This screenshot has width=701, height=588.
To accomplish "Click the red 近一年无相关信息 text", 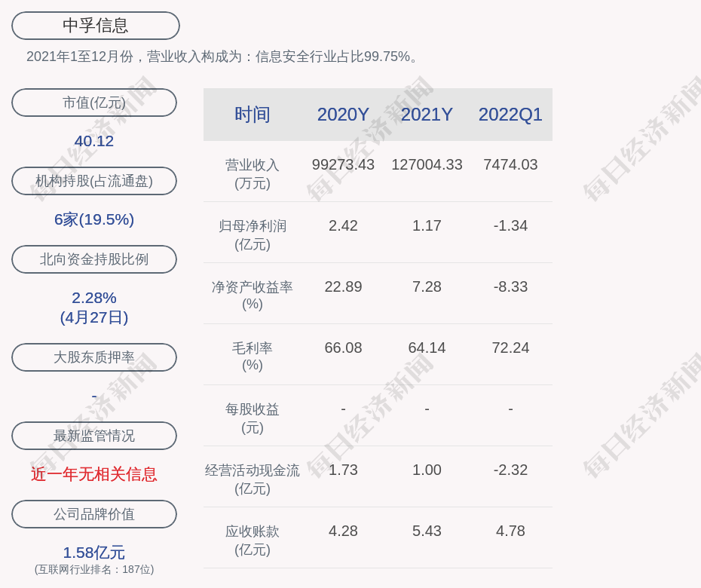I will tap(94, 474).
